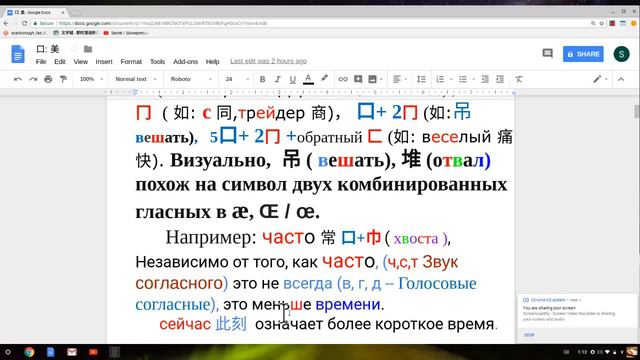Open the File menu
This screenshot has width=640, height=360.
pos(41,62)
